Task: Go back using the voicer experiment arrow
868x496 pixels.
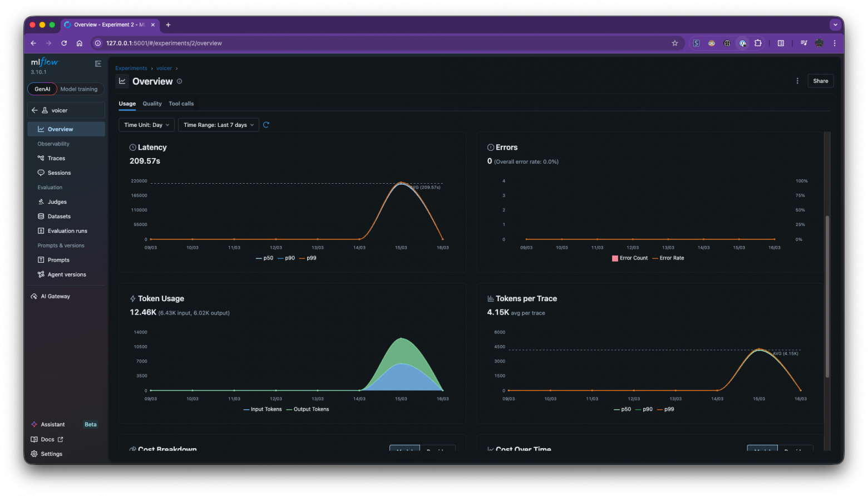Action: coord(34,110)
